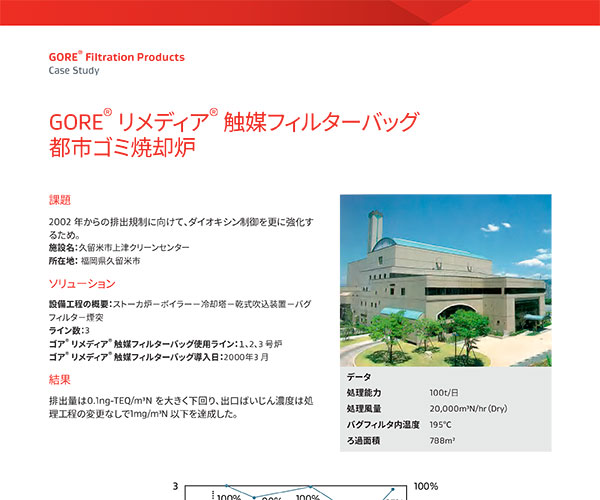Click the sentence starting with 2002 年からの排出規制
The height and width of the screenshot is (500, 600).
coord(181,228)
